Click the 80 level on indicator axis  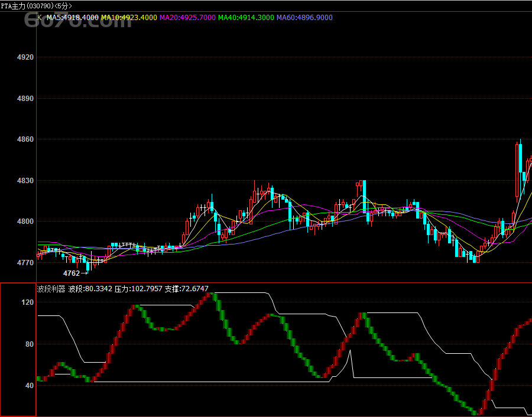coord(29,344)
